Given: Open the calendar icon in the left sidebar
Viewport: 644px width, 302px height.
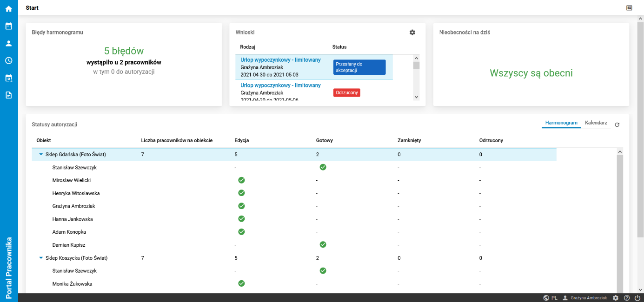Looking at the screenshot, I should (x=8, y=26).
